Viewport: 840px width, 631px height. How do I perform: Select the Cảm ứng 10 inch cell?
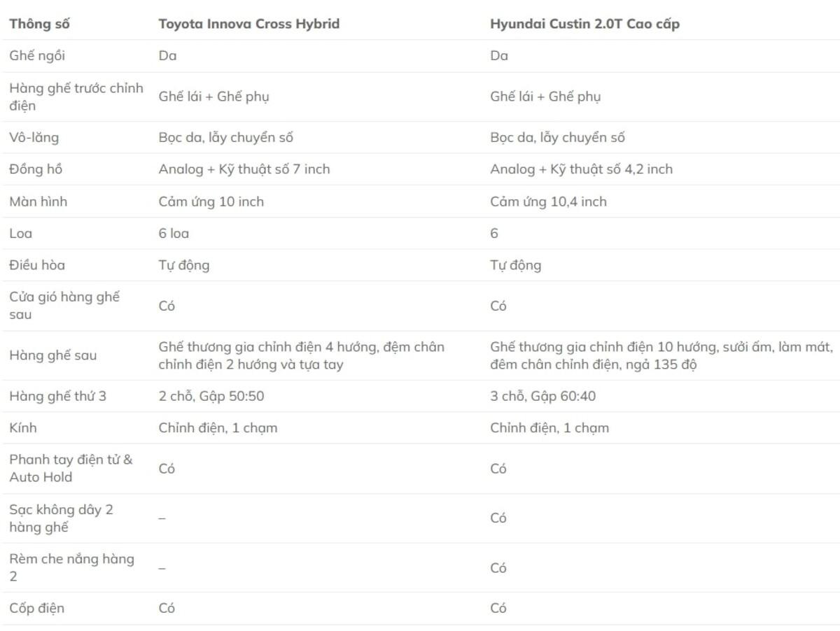pyautogui.click(x=211, y=201)
